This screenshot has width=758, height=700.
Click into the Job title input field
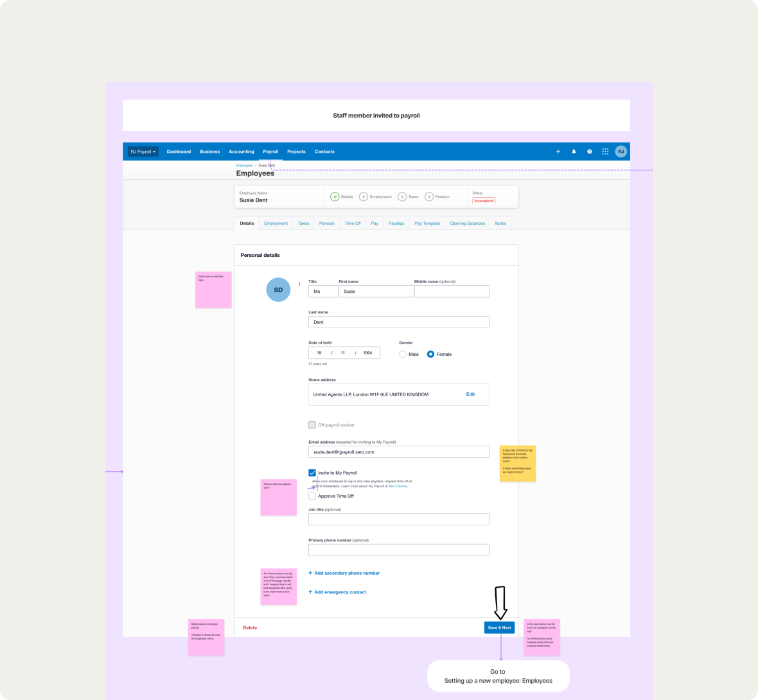tap(399, 519)
